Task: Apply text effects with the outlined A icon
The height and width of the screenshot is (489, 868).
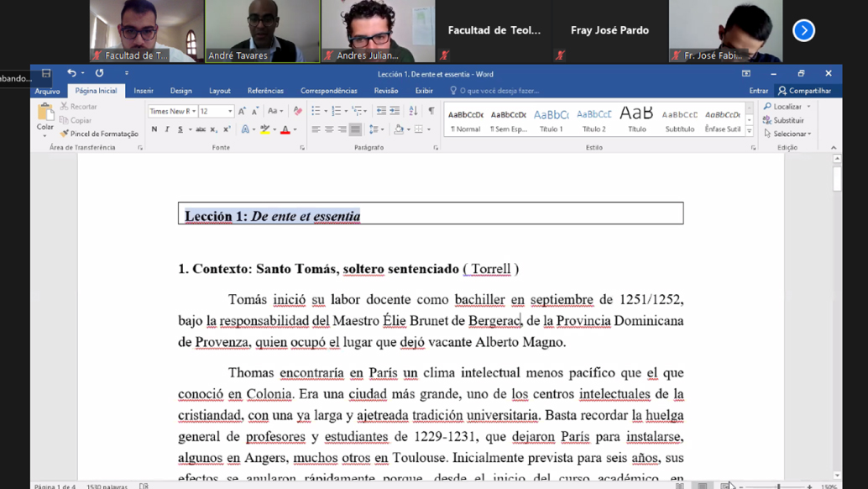Action: click(245, 129)
